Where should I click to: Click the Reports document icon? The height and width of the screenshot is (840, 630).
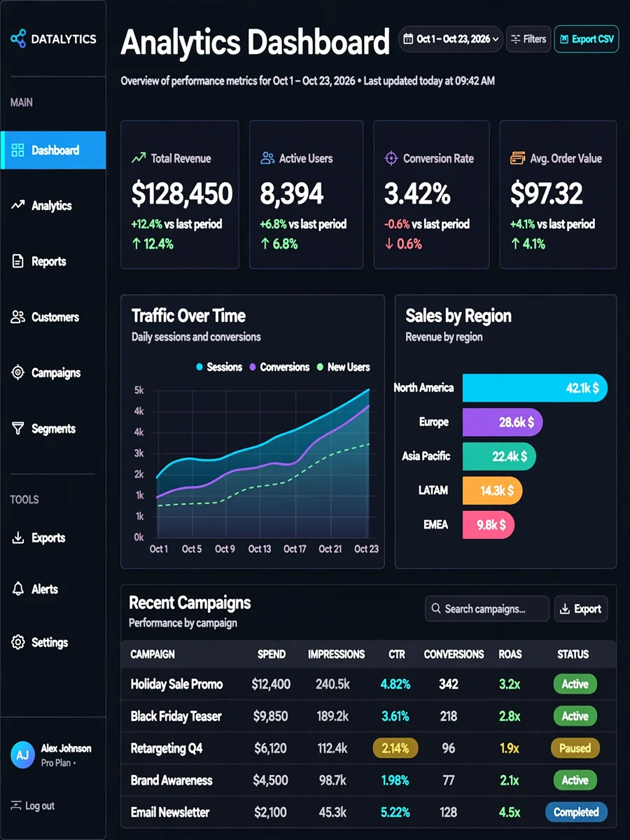tap(18, 261)
